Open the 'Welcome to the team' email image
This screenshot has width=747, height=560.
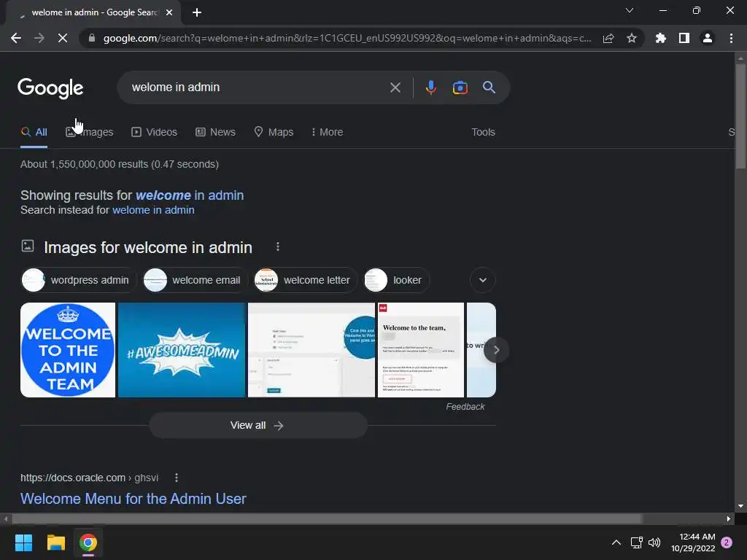click(421, 350)
